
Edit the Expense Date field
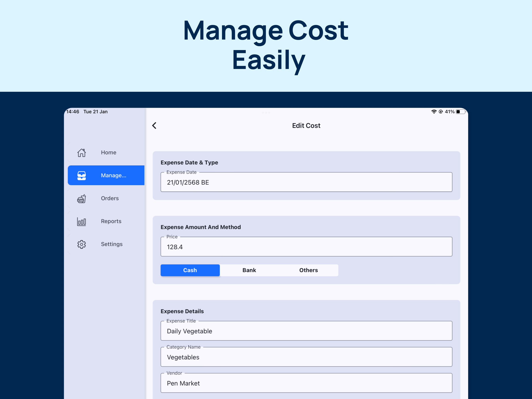(306, 182)
